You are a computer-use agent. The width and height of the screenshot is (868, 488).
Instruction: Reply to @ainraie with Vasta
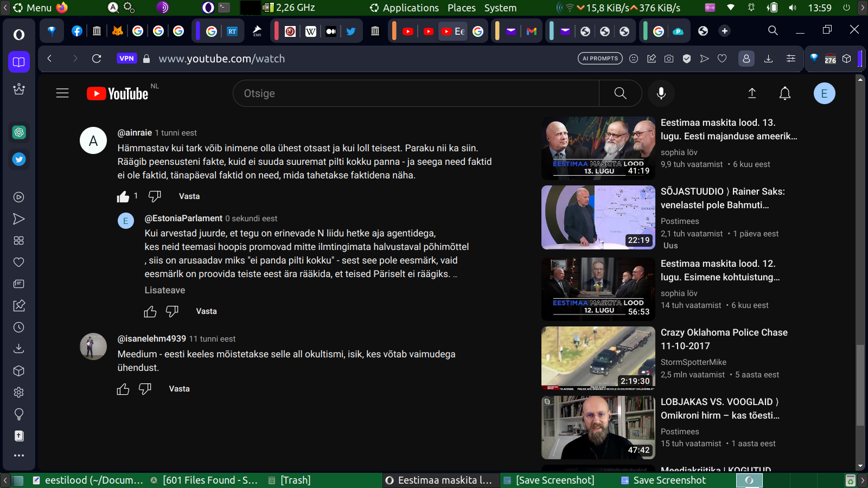tap(189, 196)
